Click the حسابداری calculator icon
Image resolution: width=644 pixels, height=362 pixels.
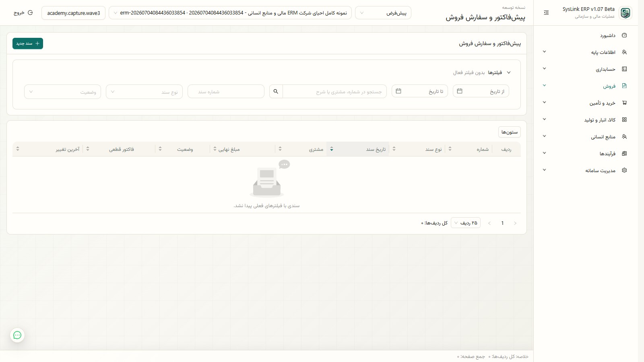(624, 69)
